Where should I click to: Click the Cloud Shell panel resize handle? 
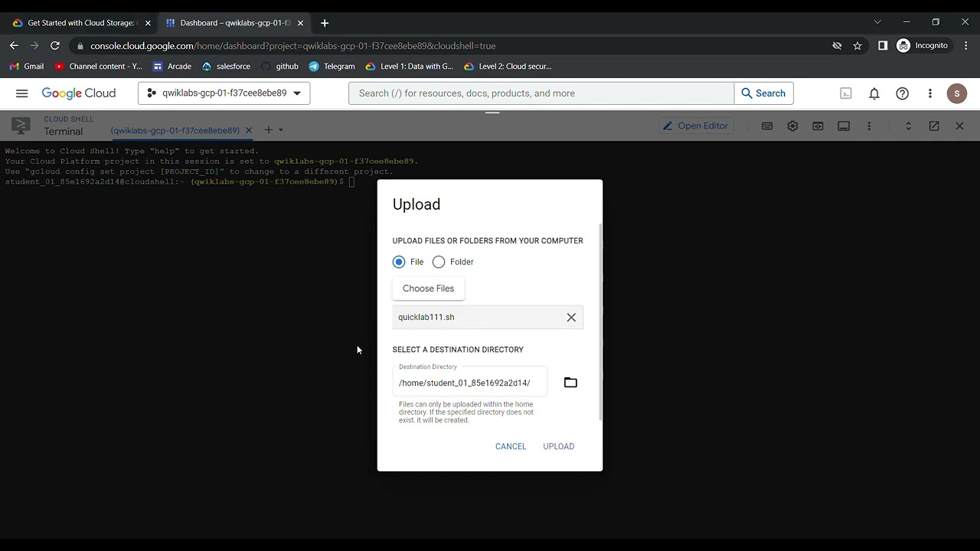point(492,112)
